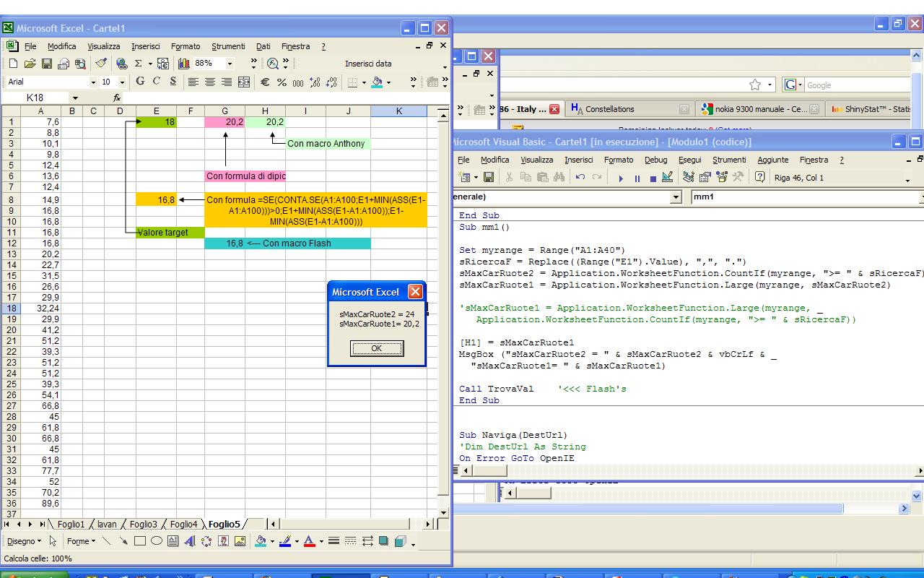Click the Inserisci data toolbar button
The height and width of the screenshot is (578, 924).
tap(368, 64)
